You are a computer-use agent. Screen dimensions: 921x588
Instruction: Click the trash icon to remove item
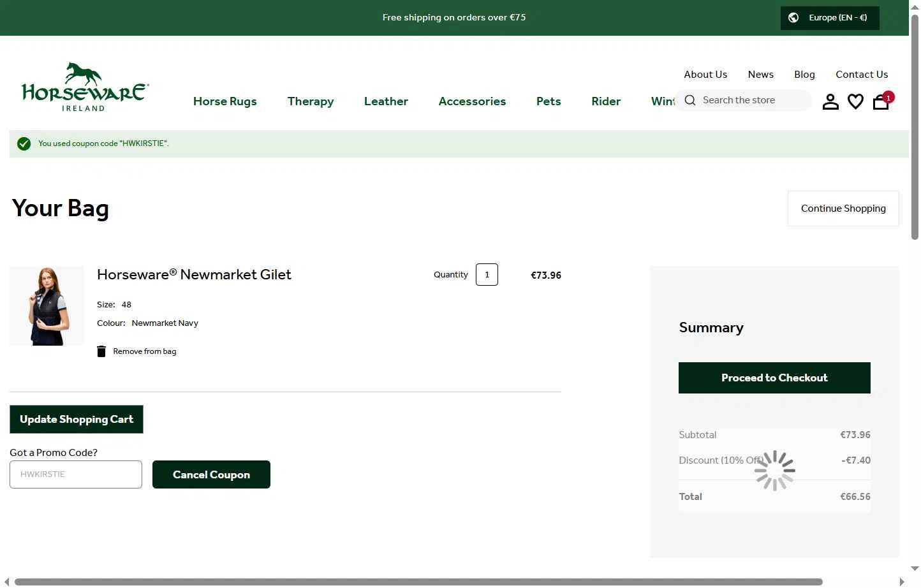tap(101, 351)
